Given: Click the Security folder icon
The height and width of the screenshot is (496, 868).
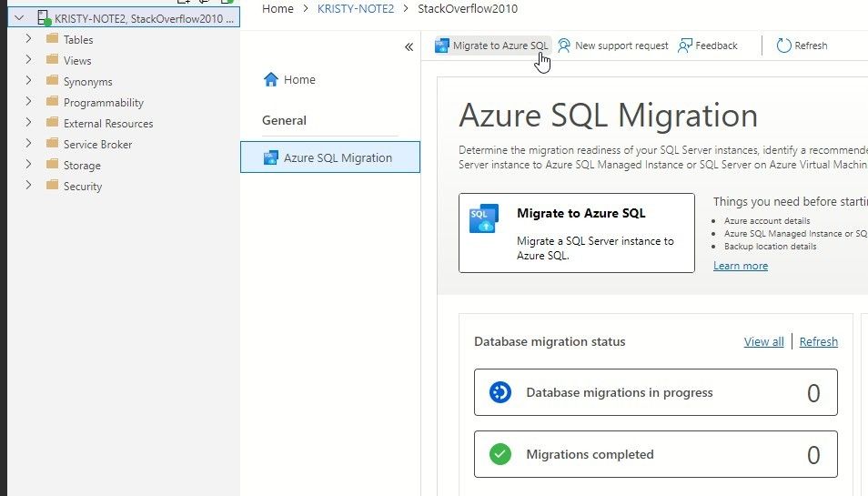Looking at the screenshot, I should coord(52,185).
